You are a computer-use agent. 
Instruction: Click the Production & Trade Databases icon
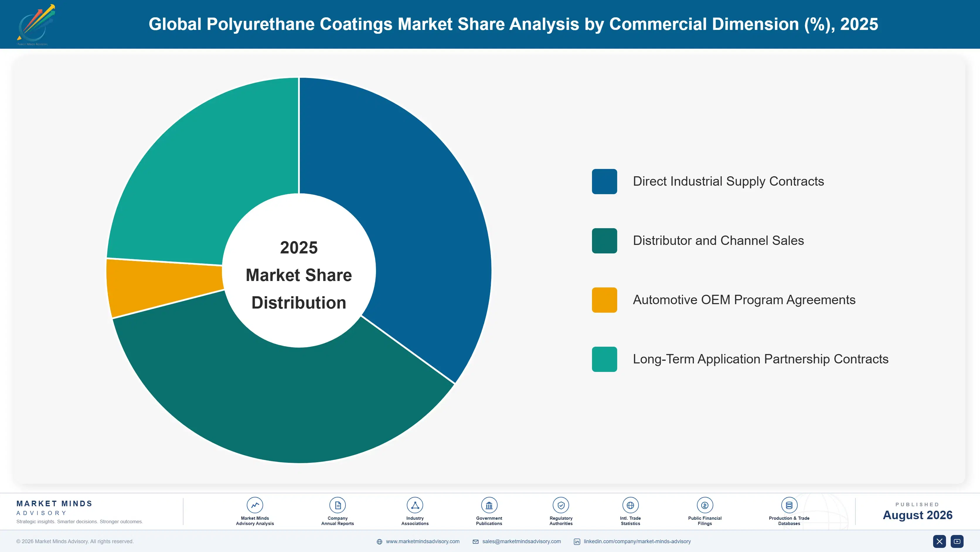coord(789,505)
